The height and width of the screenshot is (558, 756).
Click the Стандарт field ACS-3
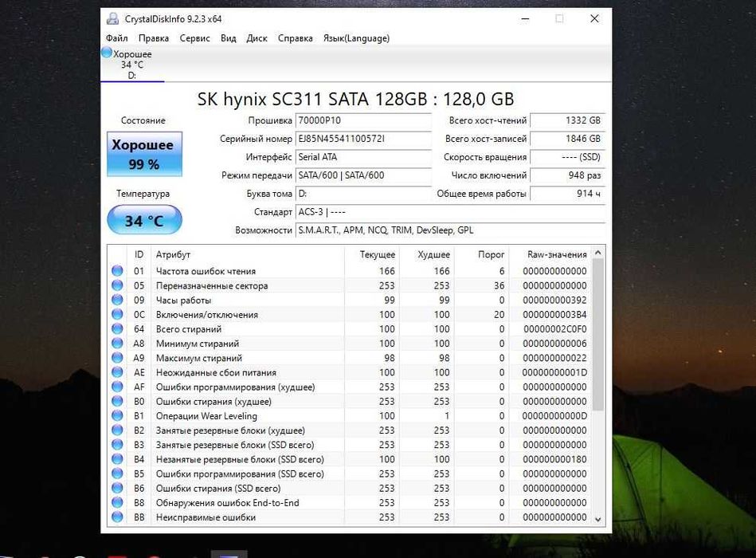pos(450,212)
